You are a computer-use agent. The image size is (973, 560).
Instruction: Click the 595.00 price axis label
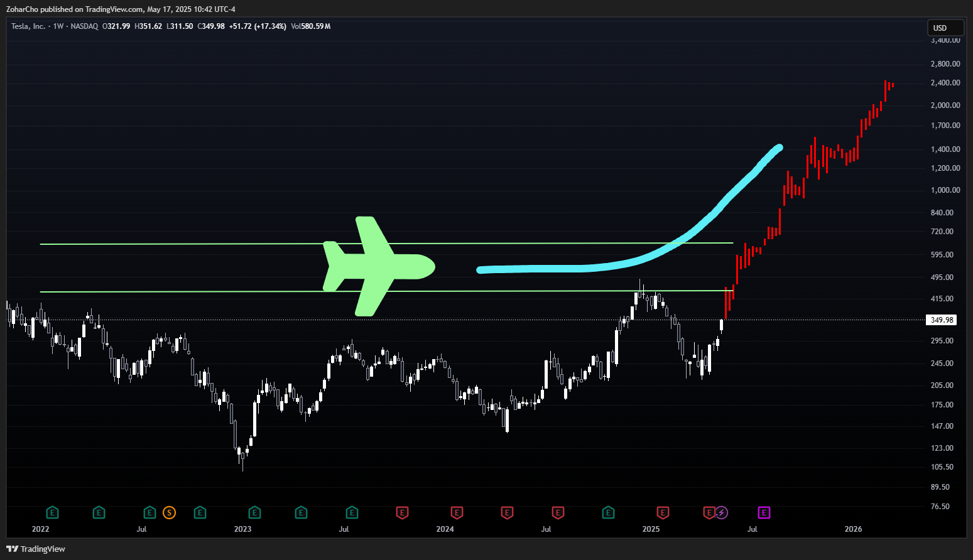942,255
